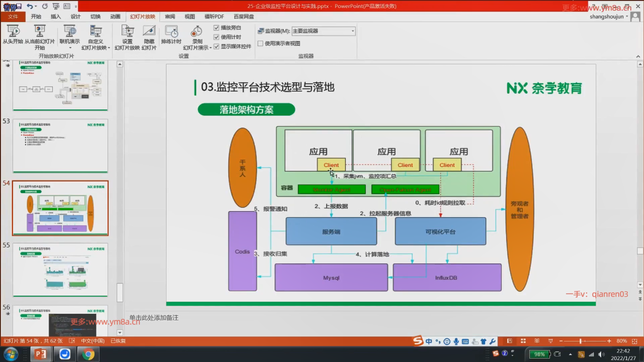This screenshot has height=362, width=644.
Task: Toggle 播放旁白 checkbox
Action: [216, 28]
